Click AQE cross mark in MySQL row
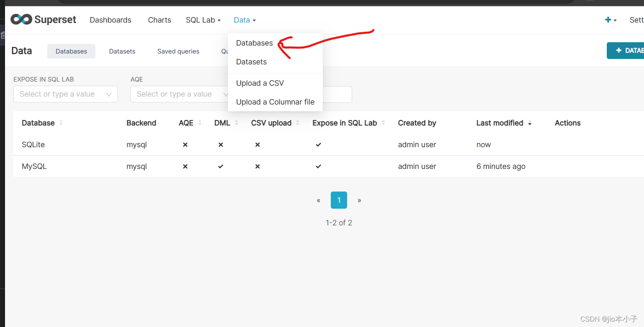Image resolution: width=644 pixels, height=327 pixels. [x=185, y=166]
